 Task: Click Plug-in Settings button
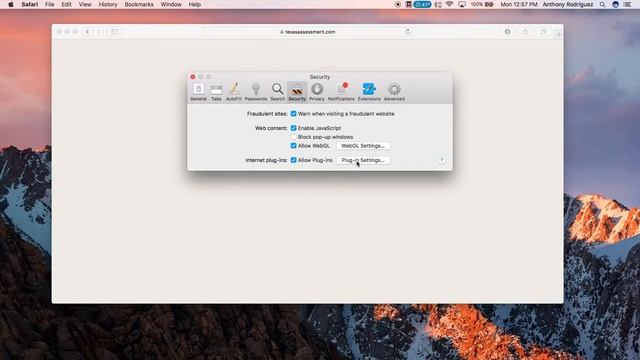click(x=363, y=160)
